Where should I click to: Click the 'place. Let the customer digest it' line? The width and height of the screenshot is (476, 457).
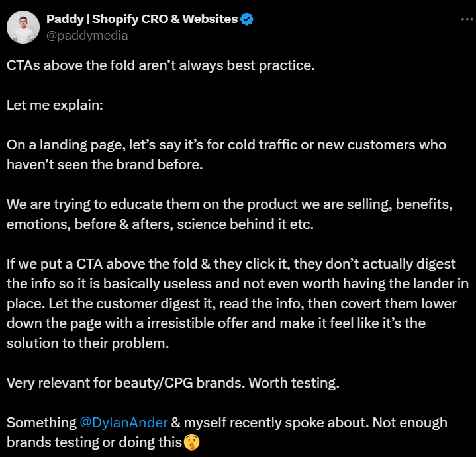(x=232, y=304)
